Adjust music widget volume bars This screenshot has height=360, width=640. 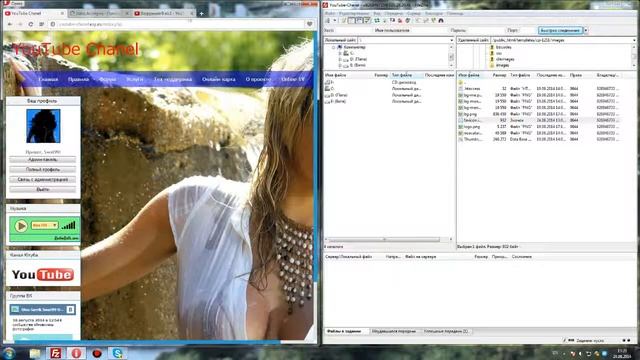click(69, 225)
